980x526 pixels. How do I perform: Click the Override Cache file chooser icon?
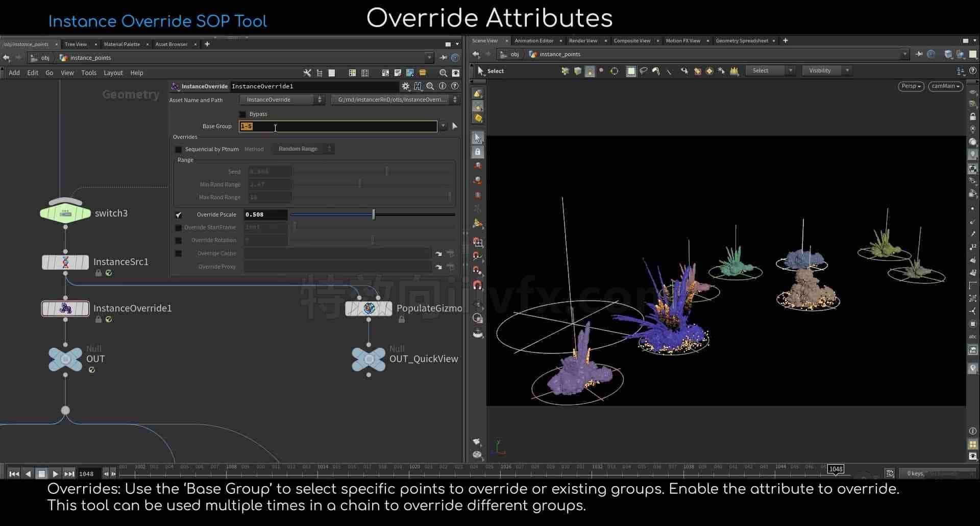(438, 253)
